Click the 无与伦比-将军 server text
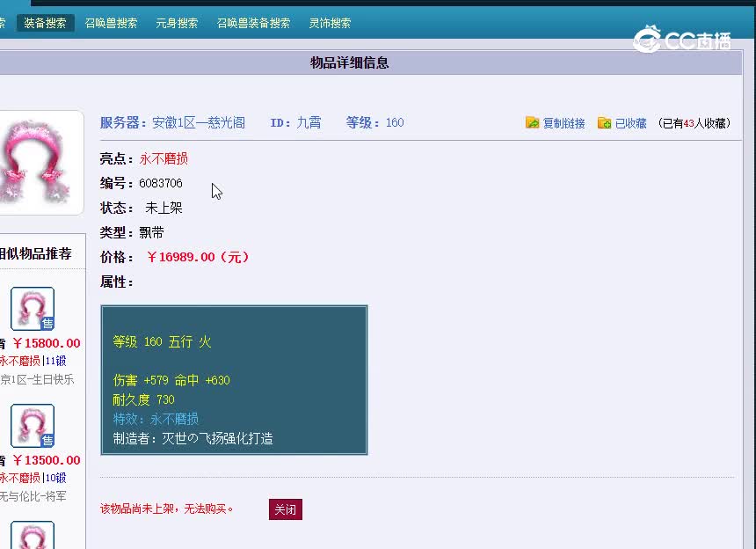Viewport: 756px width, 549px height. coord(33,496)
